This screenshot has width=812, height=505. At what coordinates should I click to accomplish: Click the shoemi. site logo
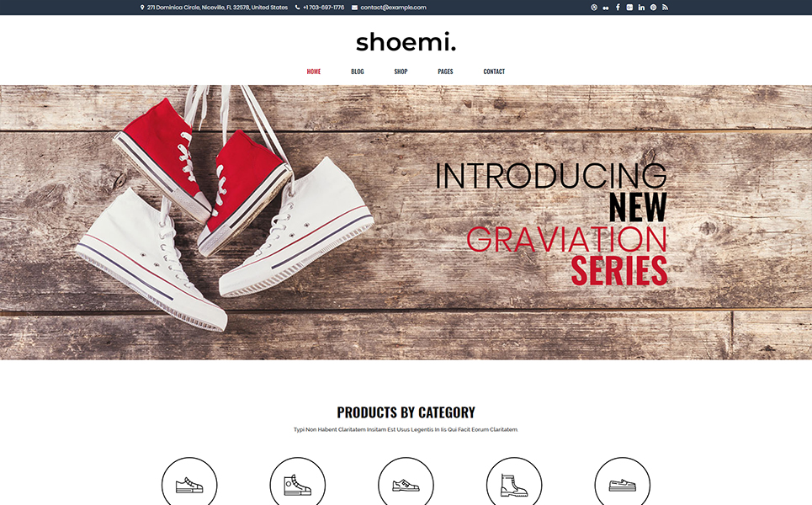pyautogui.click(x=406, y=42)
